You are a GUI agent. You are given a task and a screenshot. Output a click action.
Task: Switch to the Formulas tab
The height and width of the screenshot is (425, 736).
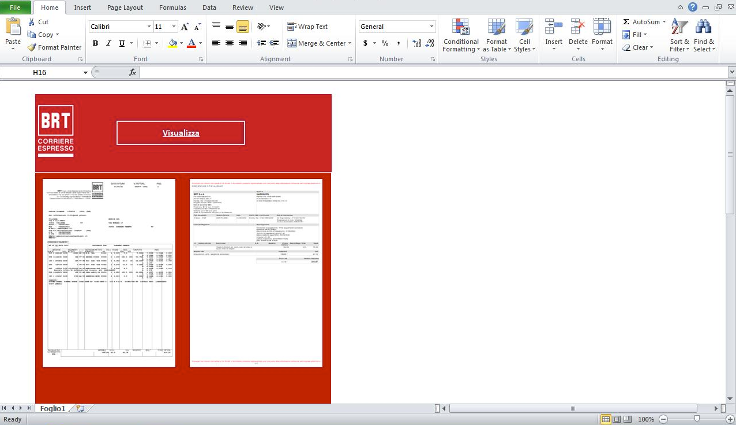click(173, 8)
